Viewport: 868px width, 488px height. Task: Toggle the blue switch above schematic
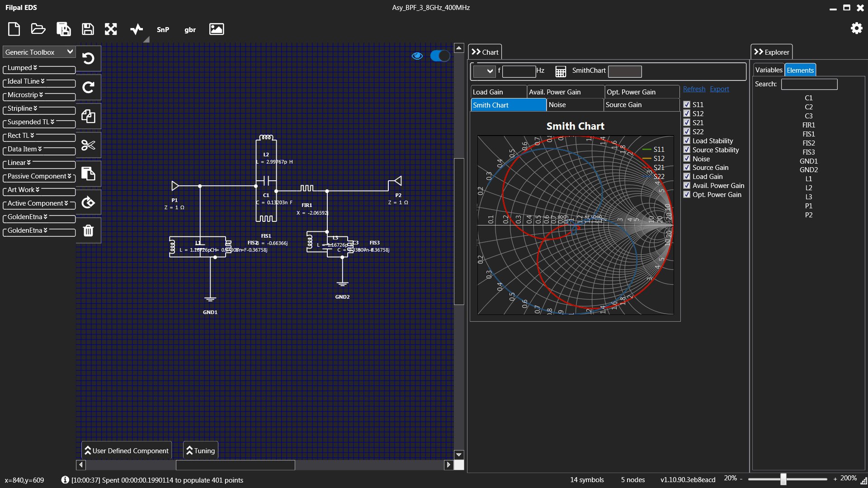click(x=440, y=56)
